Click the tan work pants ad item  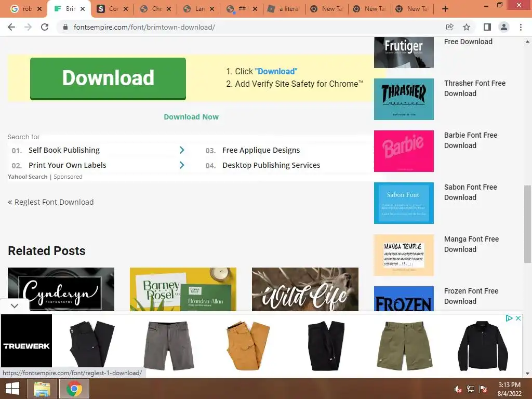click(248, 345)
